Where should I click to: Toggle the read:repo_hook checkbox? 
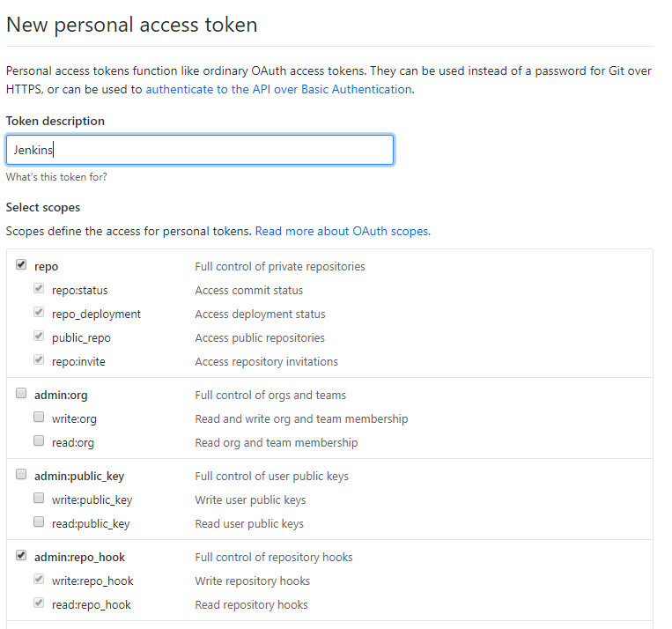(x=39, y=603)
